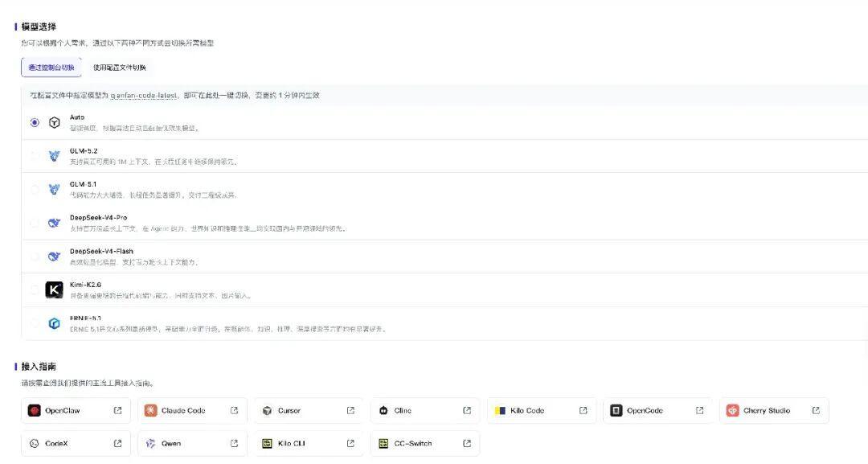868x464 pixels.
Task: Click the OpenCode square logo icon
Action: click(616, 410)
